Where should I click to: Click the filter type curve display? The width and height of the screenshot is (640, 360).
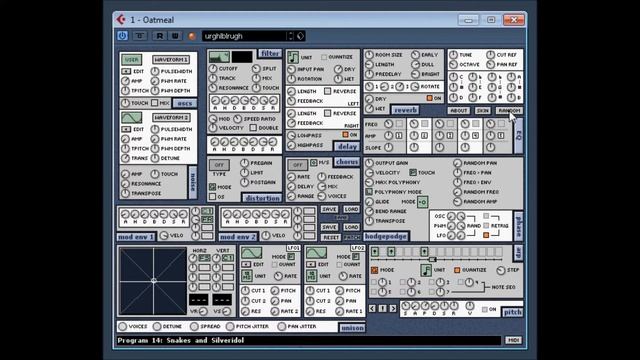(219, 57)
